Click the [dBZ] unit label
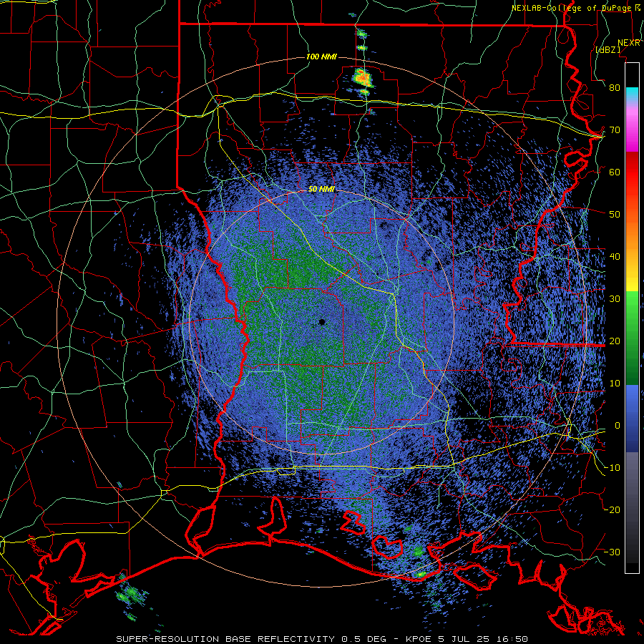Viewport: 644px width, 644px height. click(x=608, y=49)
